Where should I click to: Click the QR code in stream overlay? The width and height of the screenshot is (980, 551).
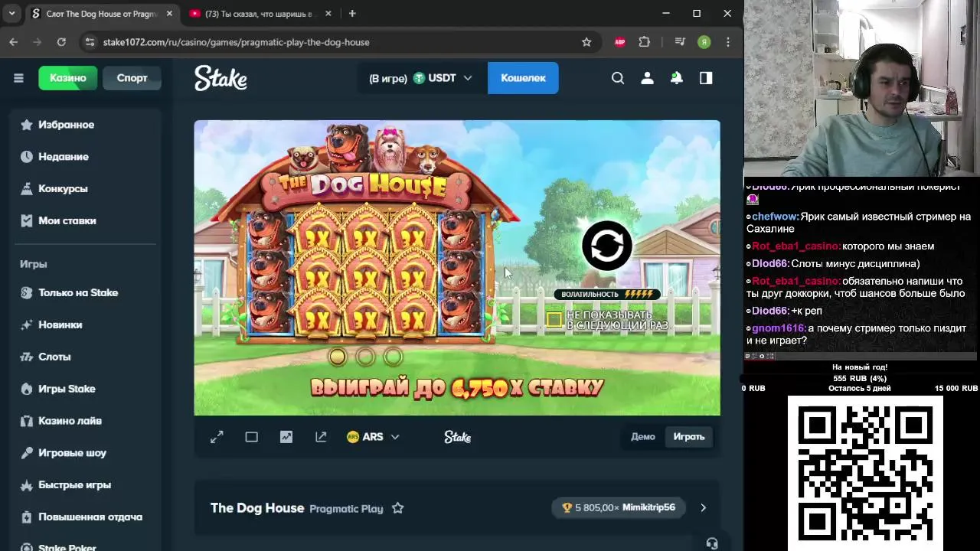click(865, 472)
